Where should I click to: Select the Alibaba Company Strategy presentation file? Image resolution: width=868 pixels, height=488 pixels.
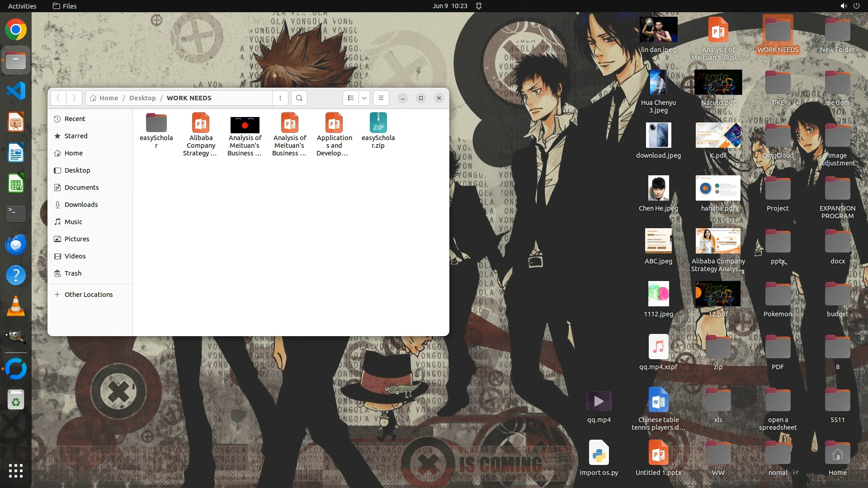[200, 123]
